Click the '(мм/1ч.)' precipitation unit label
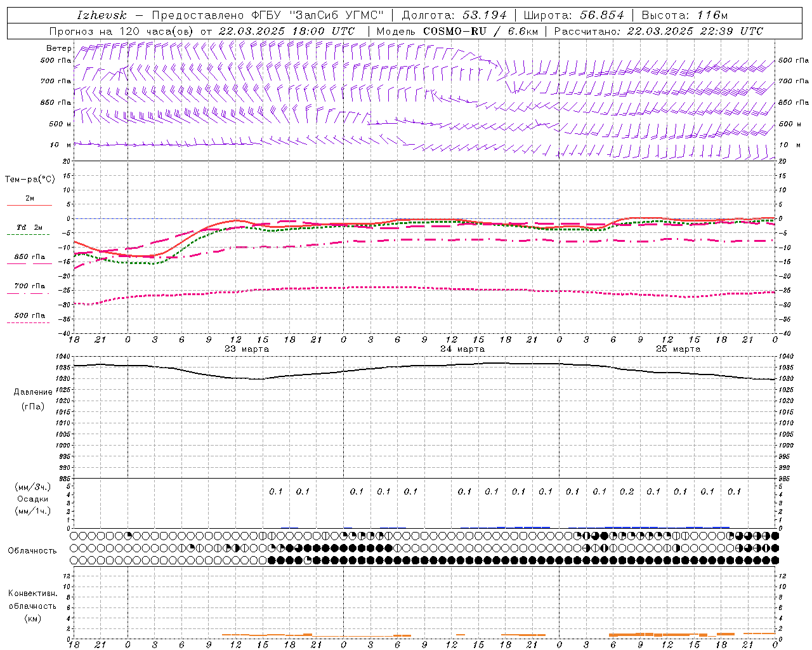 pos(33,511)
